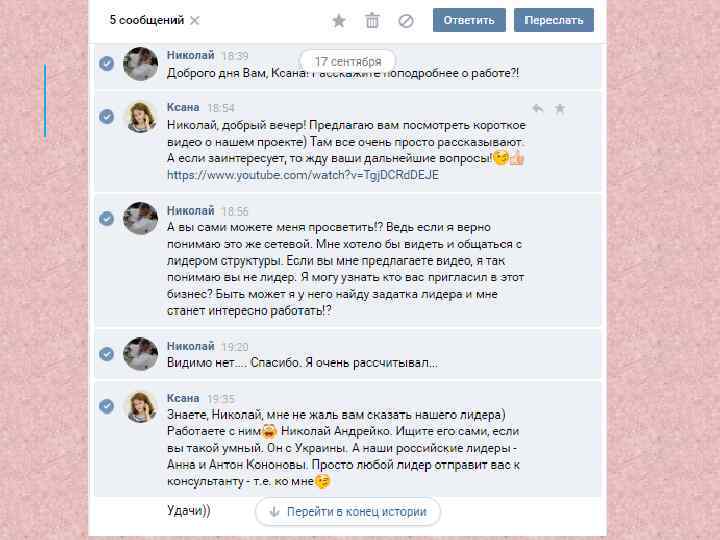
Task: Click the Ответить button
Action: 469,20
